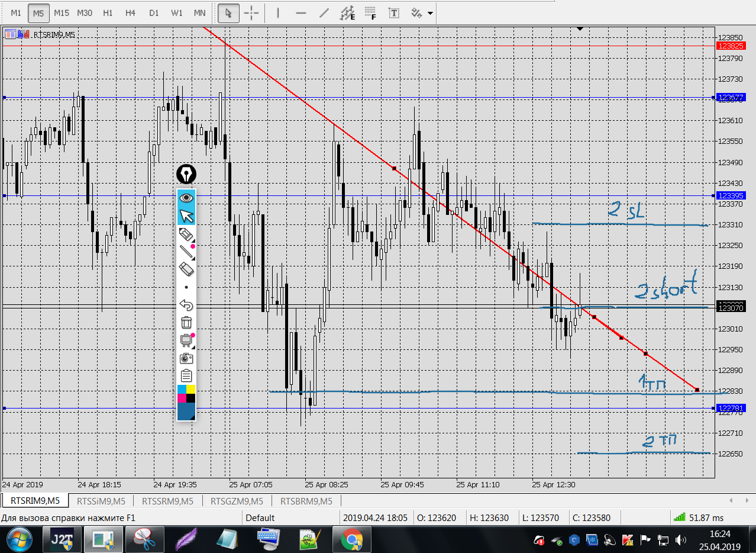This screenshot has height=553, width=756.
Task: Click the chart table icon near RTSRIM9,M5
Action: [x=10, y=34]
